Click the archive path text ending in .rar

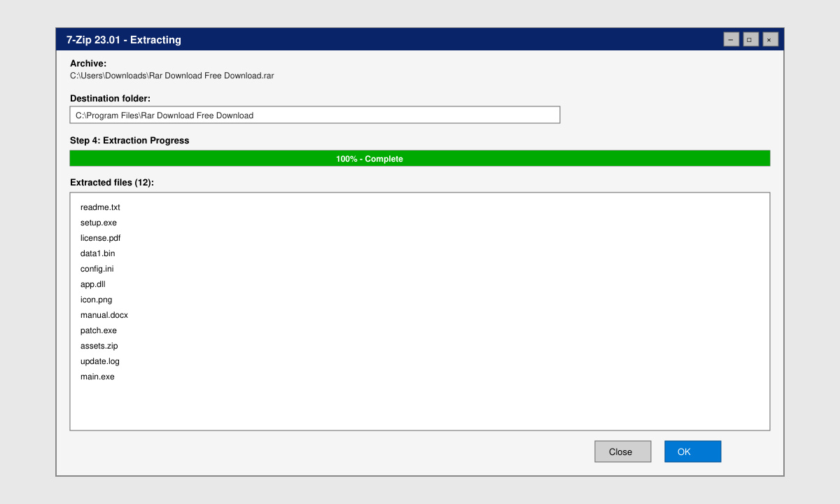(172, 76)
